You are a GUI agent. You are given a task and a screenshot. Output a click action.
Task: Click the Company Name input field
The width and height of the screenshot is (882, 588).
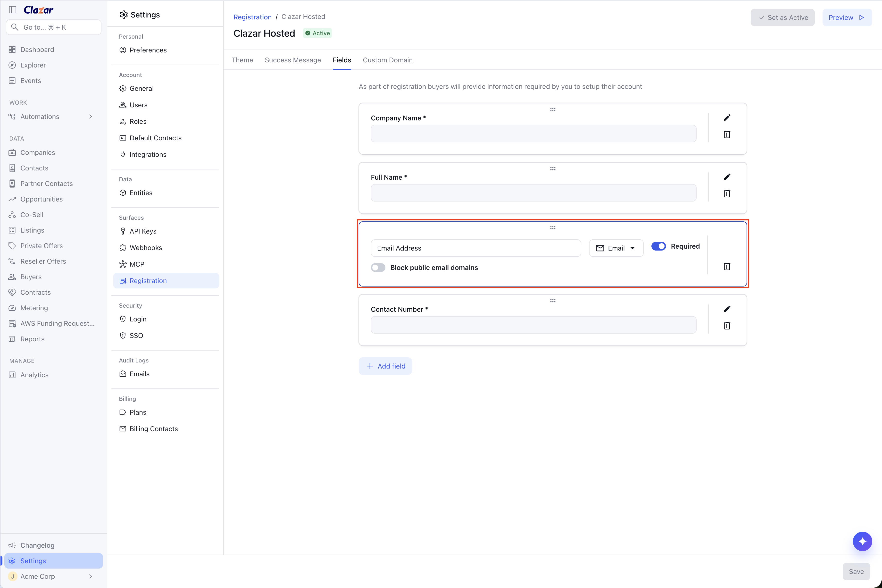[533, 134]
